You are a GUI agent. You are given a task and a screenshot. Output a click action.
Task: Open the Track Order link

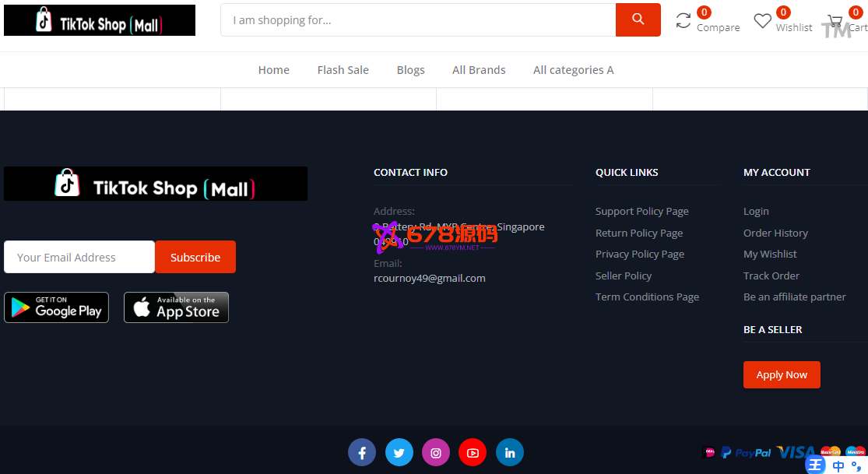771,276
